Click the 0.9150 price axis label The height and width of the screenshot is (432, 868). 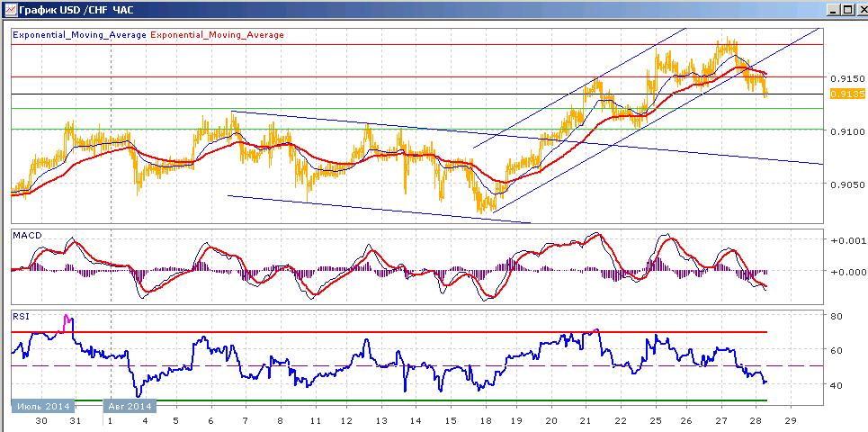click(847, 78)
